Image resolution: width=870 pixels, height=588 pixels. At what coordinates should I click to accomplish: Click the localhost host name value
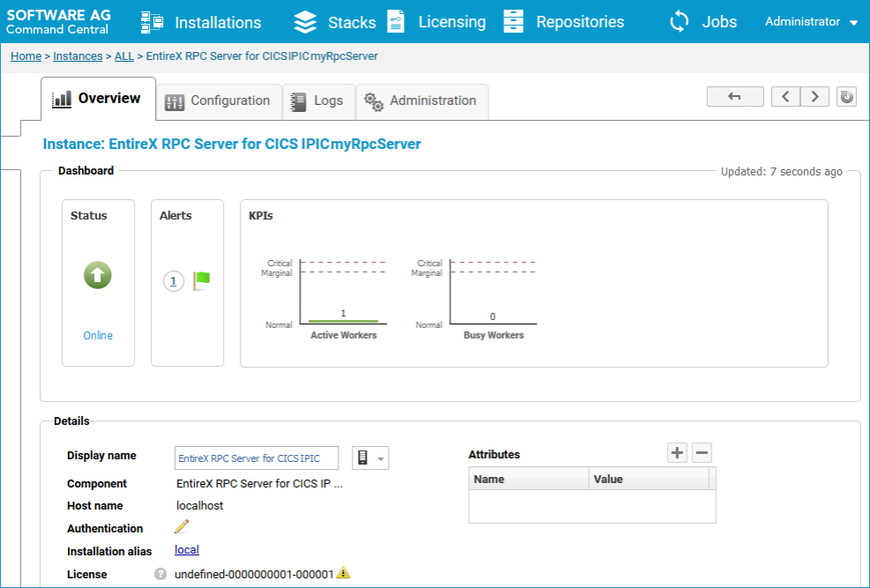pos(200,506)
